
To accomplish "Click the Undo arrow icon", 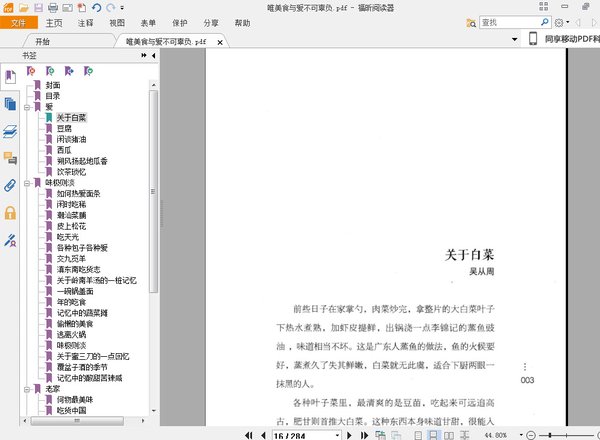I will pyautogui.click(x=96, y=7).
